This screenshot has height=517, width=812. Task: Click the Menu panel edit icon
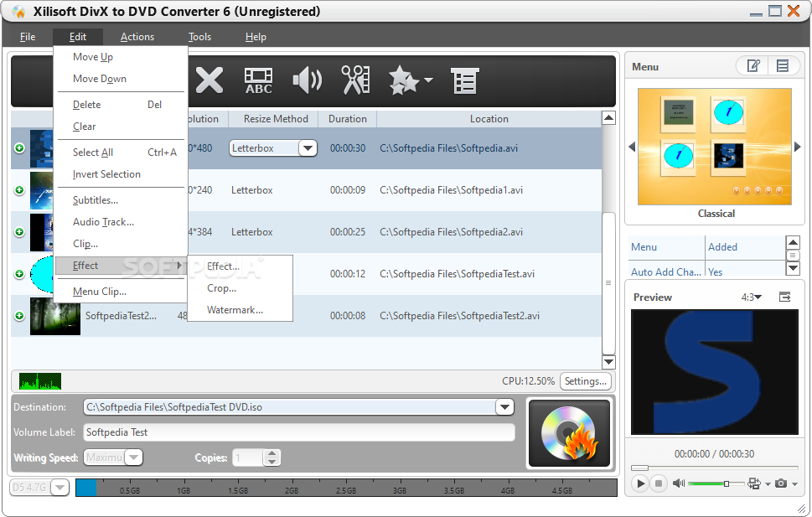coord(753,66)
